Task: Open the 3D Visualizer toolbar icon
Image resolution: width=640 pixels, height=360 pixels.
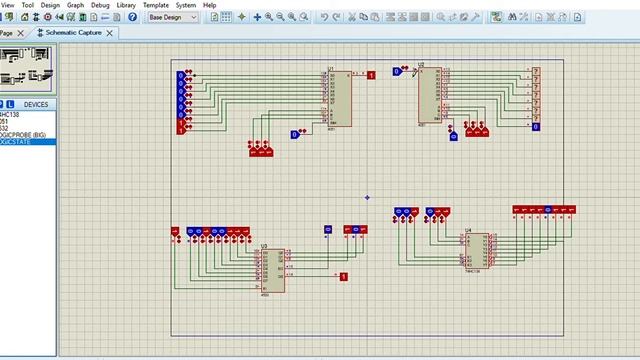Action: click(60, 17)
